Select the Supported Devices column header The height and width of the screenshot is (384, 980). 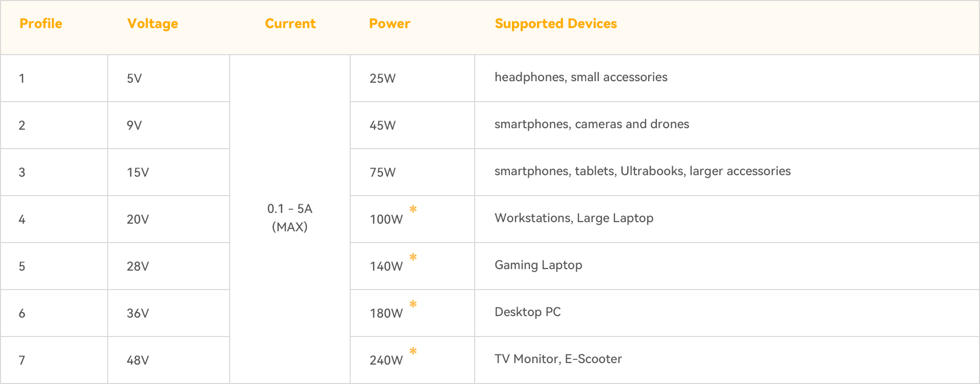click(556, 23)
